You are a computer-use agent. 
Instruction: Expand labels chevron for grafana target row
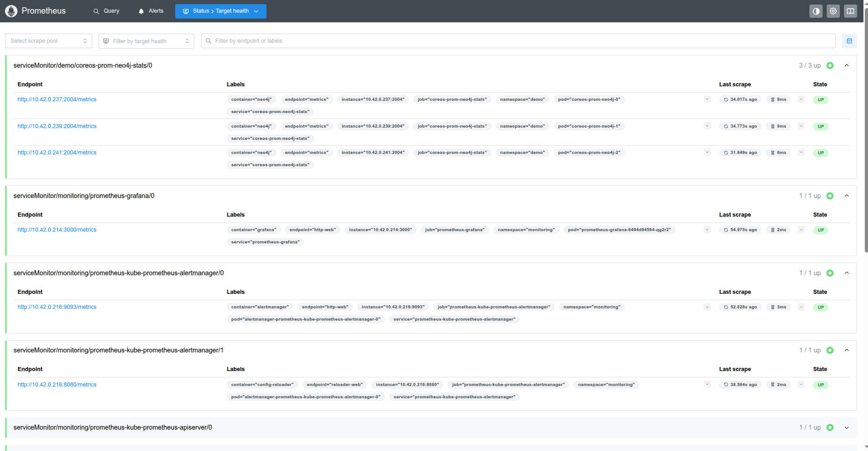click(x=707, y=230)
